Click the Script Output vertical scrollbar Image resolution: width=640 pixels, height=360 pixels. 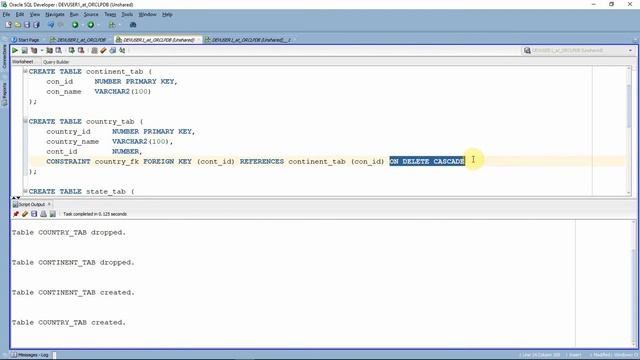click(634, 283)
